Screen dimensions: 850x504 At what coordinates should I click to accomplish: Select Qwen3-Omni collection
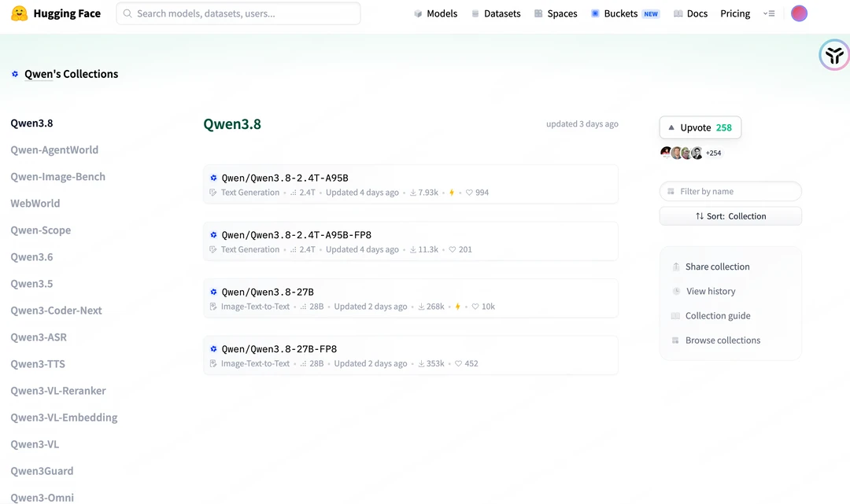(42, 498)
